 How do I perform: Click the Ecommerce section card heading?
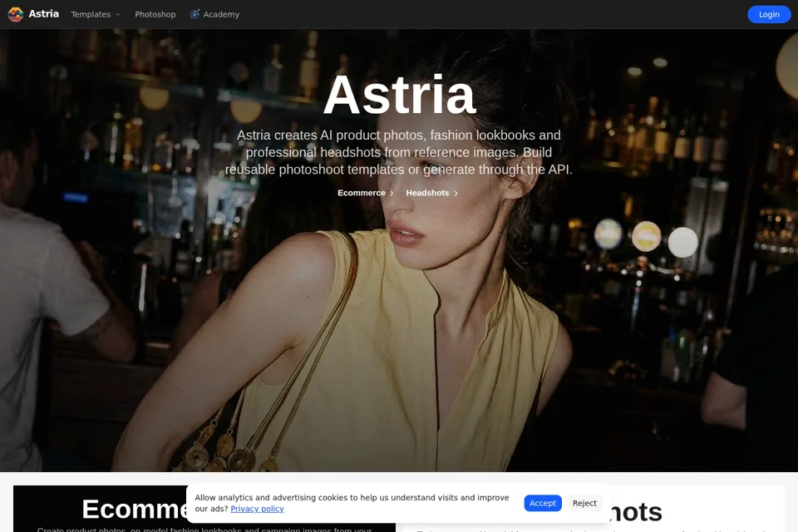coord(136,509)
